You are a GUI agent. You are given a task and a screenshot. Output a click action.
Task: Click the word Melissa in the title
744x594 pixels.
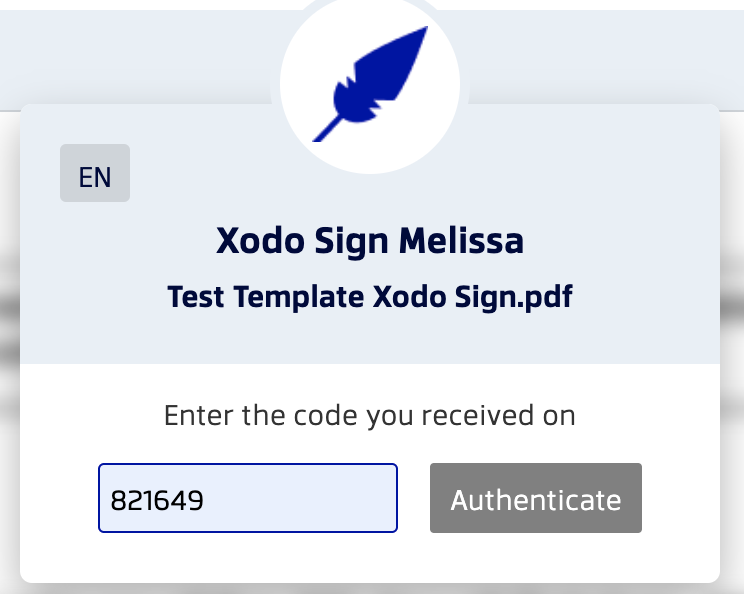461,241
